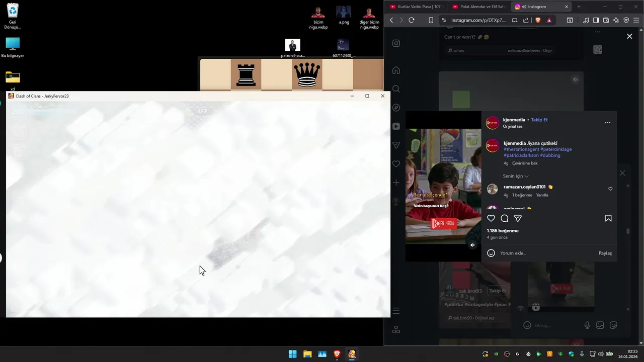Like ramazan.ceylan0101's comment heart
Viewport: 644px width, 362px height.
click(610, 189)
